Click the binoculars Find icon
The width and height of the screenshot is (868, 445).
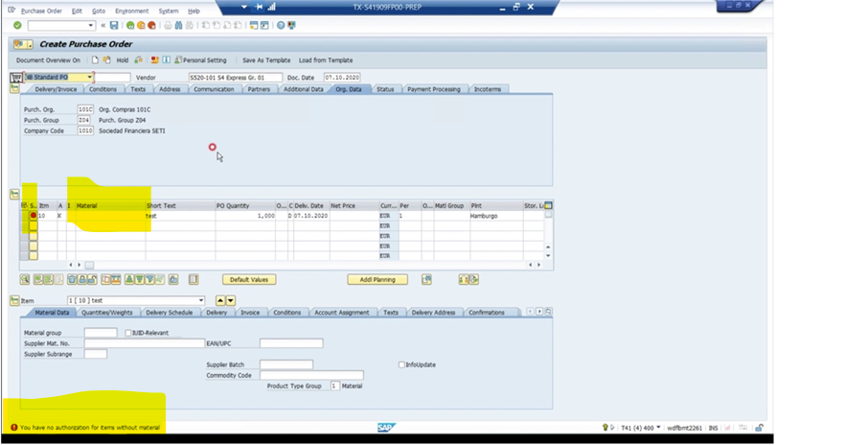pyautogui.click(x=179, y=26)
